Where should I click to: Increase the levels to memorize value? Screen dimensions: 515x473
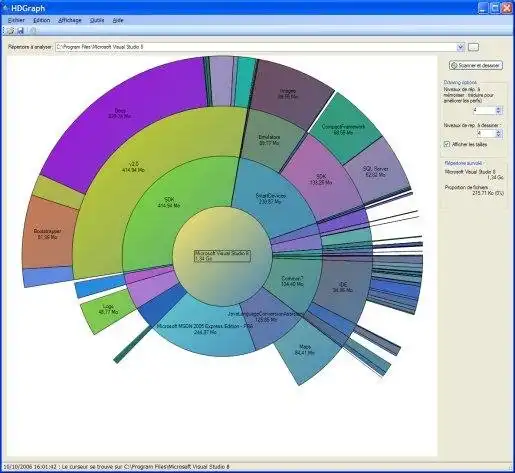point(498,108)
